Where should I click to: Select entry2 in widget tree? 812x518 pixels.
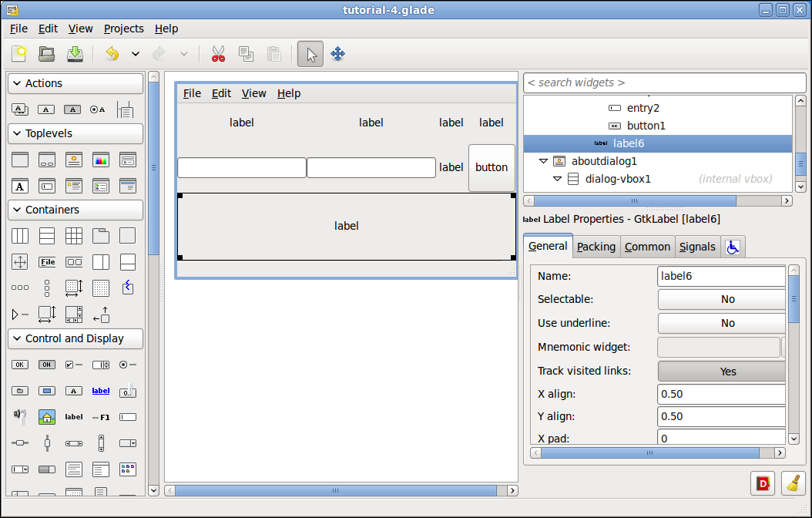(x=643, y=108)
